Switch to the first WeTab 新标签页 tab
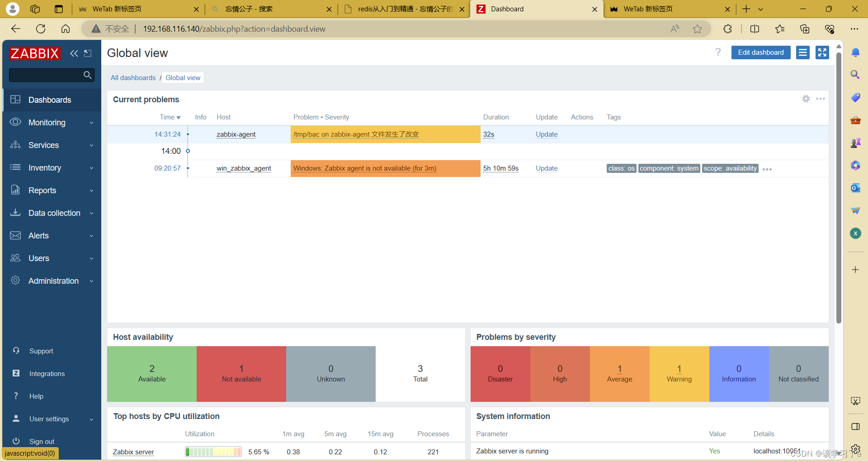Screen dimensions: 868x462 (x=139, y=9)
